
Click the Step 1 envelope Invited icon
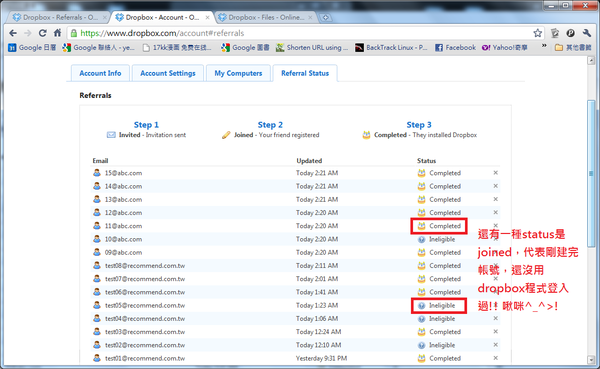point(111,135)
